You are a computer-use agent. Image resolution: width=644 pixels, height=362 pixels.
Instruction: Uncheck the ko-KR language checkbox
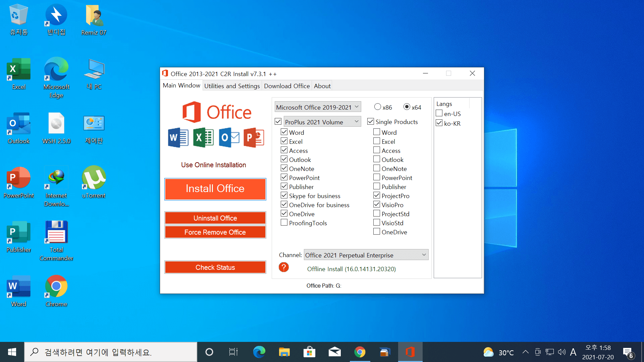[439, 123]
